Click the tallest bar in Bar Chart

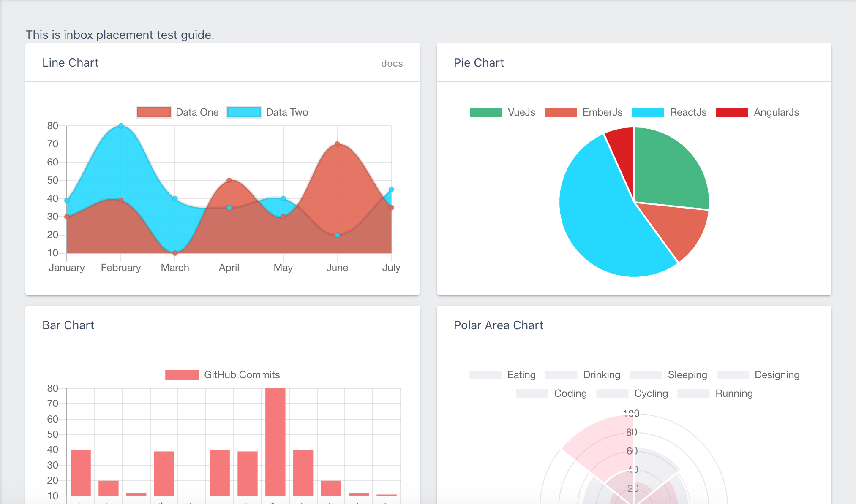click(275, 442)
